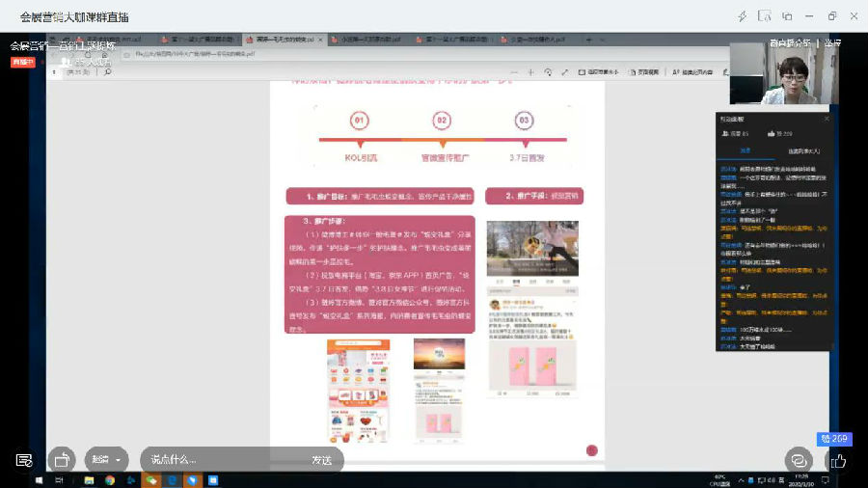Switch to the 连麦列表 tab in interaction panel
868x488 pixels.
tap(802, 151)
